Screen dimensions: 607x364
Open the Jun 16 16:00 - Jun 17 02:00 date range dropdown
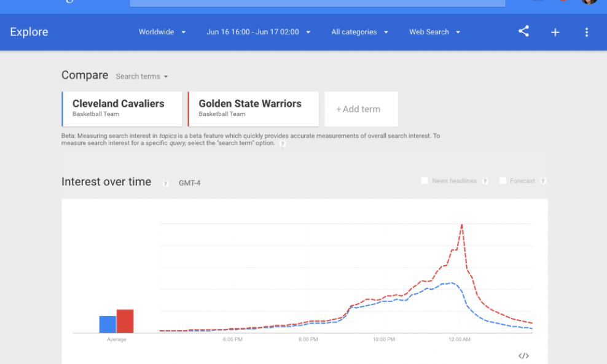pos(258,32)
